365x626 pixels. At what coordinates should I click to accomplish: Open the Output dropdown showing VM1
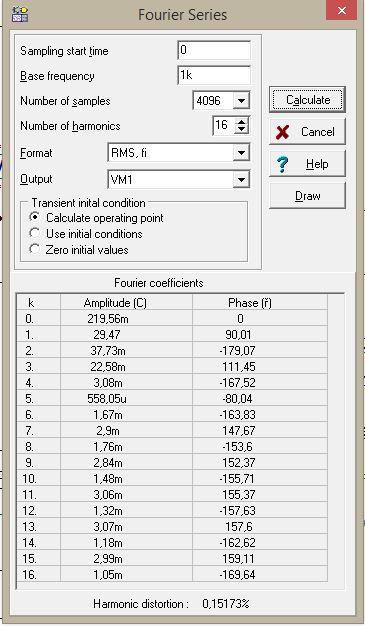tap(241, 180)
